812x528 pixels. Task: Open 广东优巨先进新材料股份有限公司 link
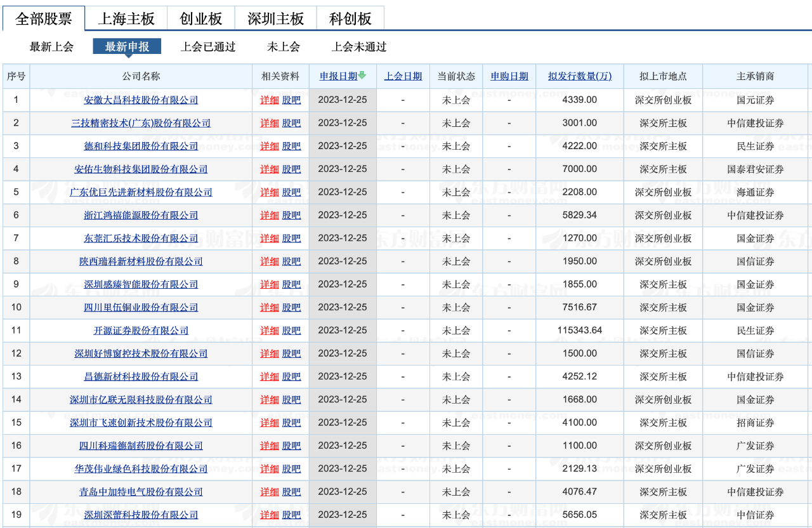(141, 192)
